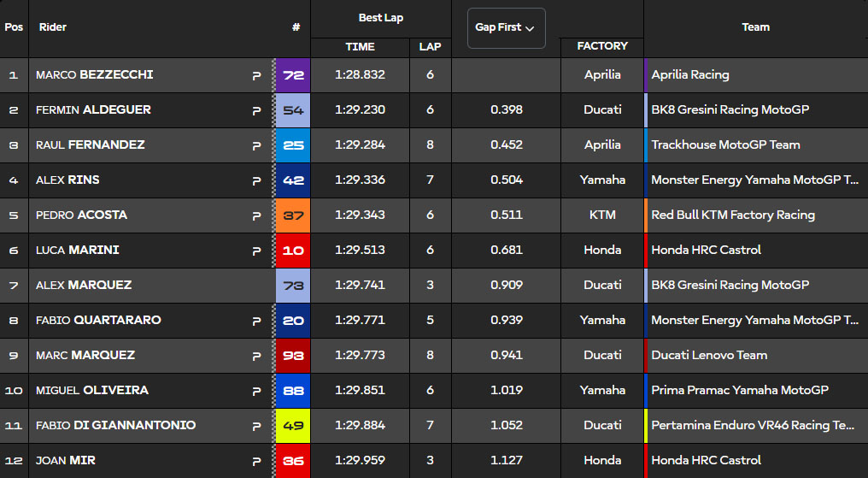Select rider ALEX MARQUEZ
Image resolution: width=868 pixels, height=478 pixels.
84,285
